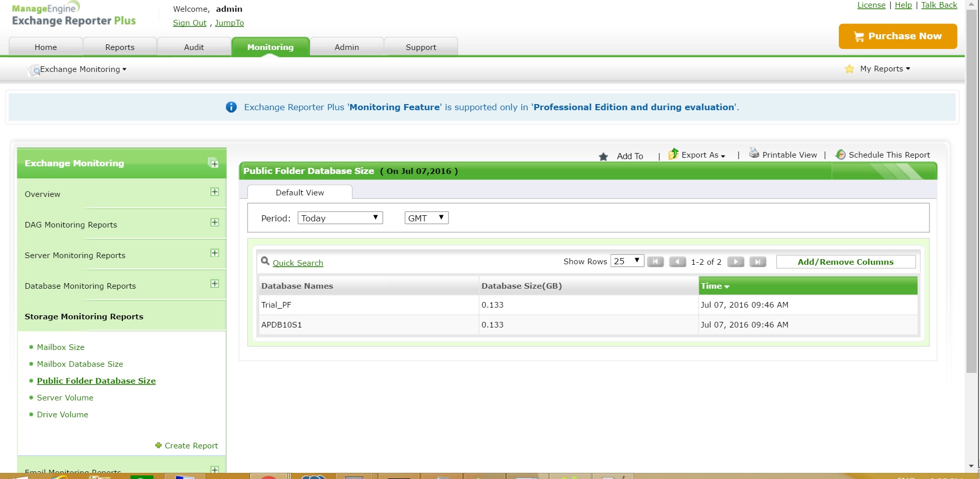Go to previous page of results

(x=678, y=262)
